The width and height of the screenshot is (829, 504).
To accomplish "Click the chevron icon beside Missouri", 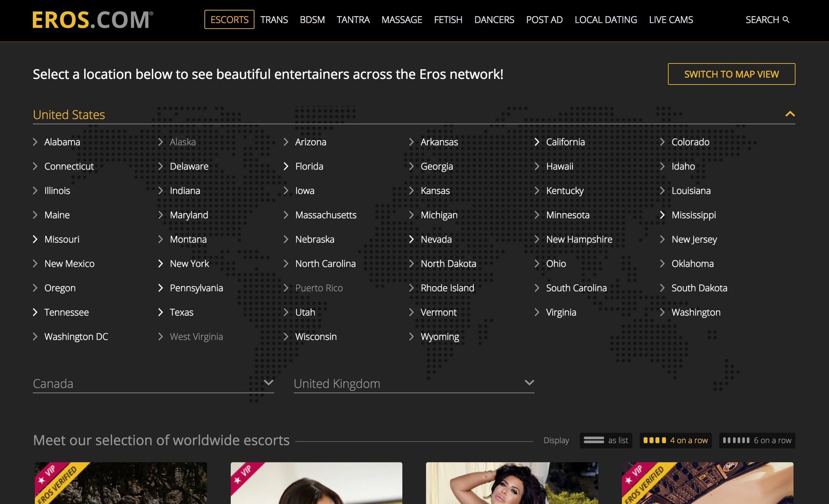I will point(35,239).
